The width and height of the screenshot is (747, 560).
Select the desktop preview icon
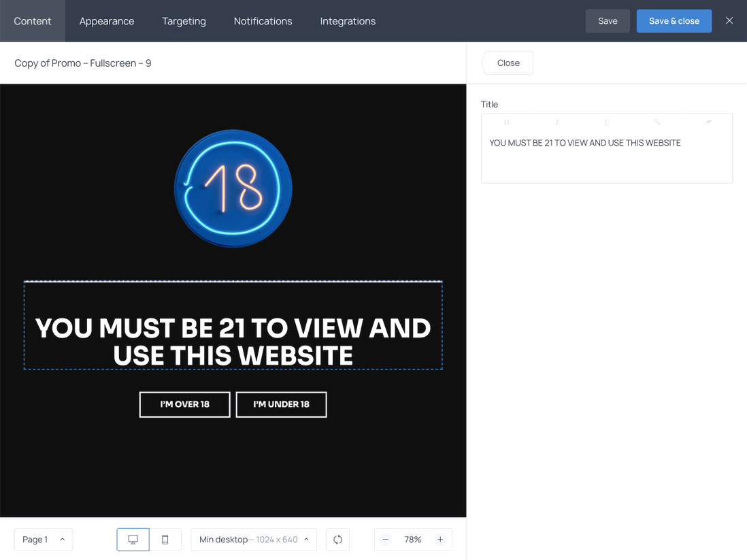[x=133, y=539]
